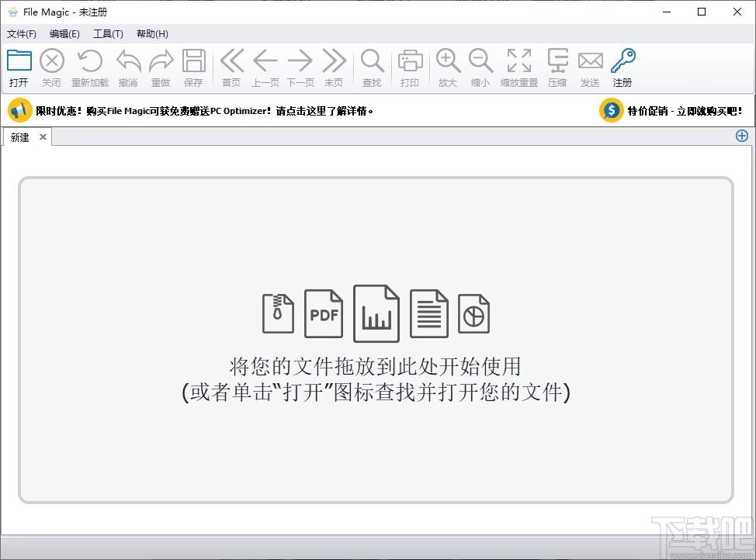Image resolution: width=756 pixels, height=560 pixels.
Task: Reset zoom with the 缩放重置 icon
Action: 519,61
